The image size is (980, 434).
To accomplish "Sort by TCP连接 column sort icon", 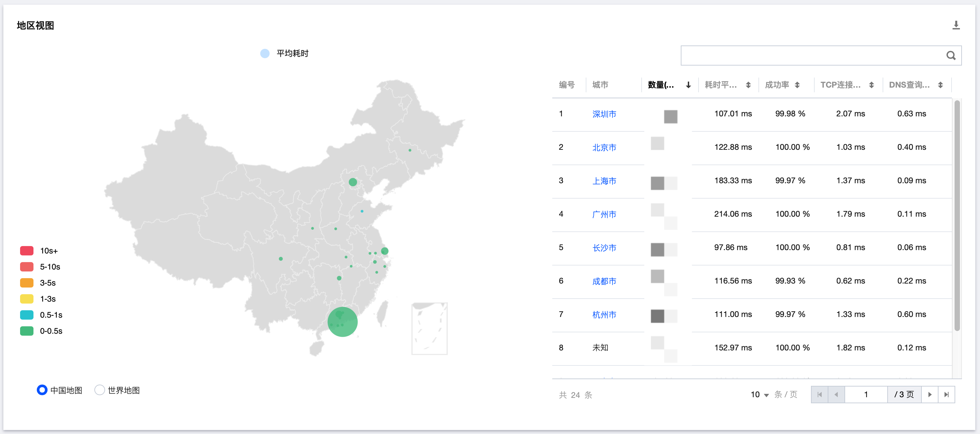I will [871, 85].
